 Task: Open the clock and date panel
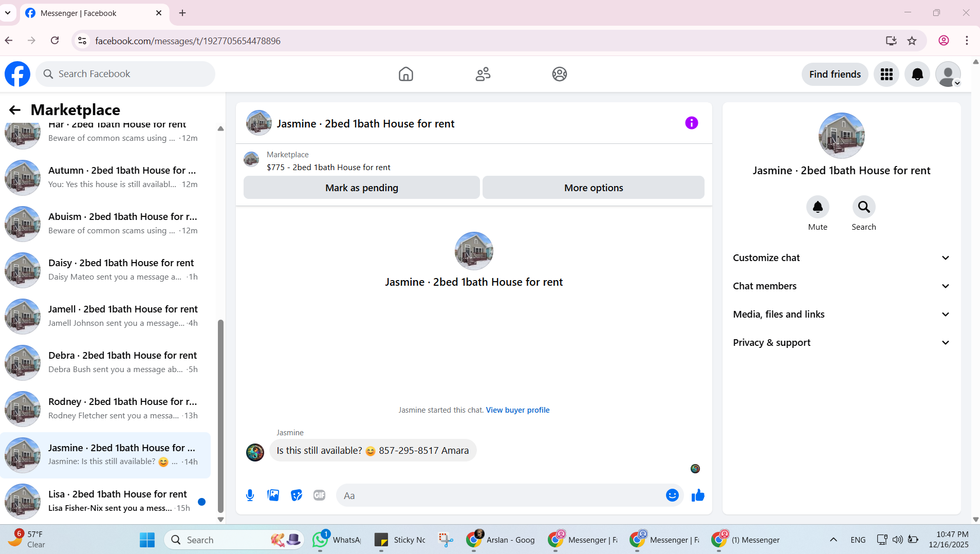(949, 540)
